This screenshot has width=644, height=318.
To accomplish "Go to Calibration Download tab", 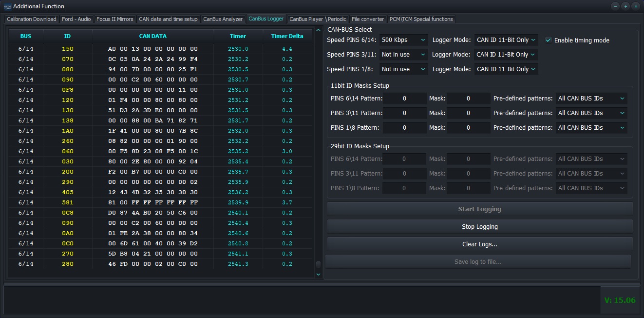I will 32,19.
